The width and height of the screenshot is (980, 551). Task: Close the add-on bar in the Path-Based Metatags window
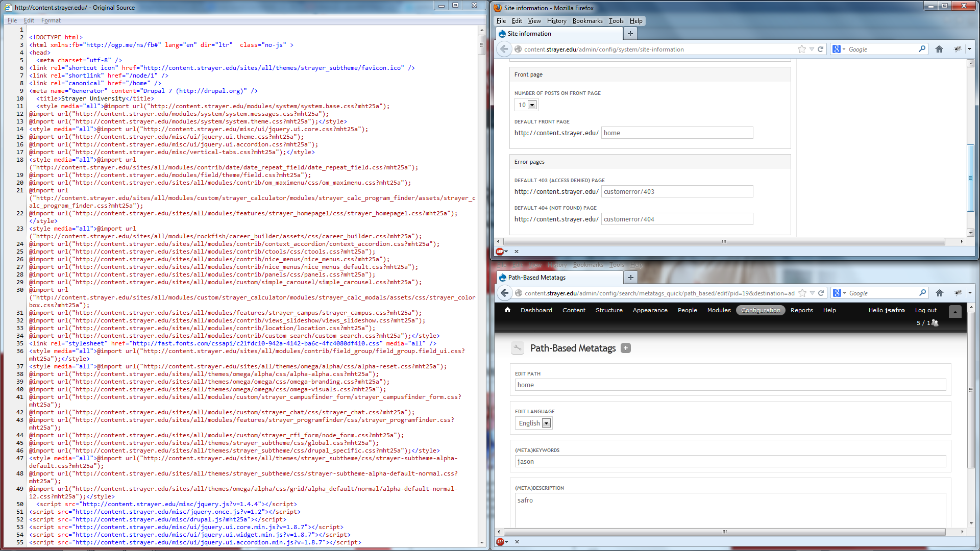click(517, 542)
